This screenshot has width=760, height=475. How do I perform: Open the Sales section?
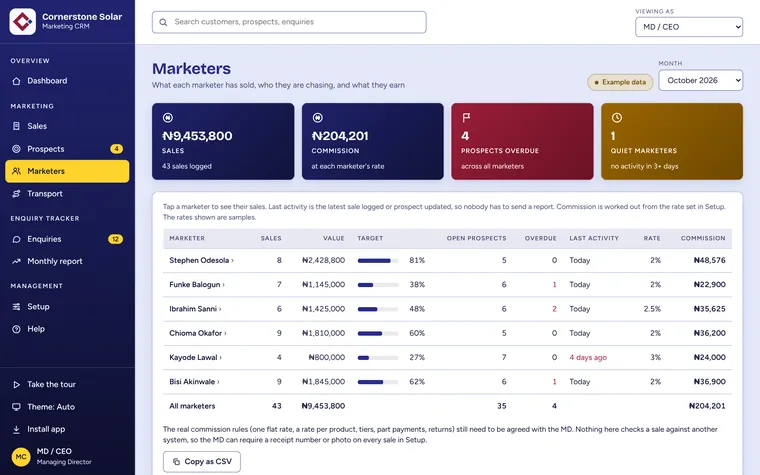67,126
